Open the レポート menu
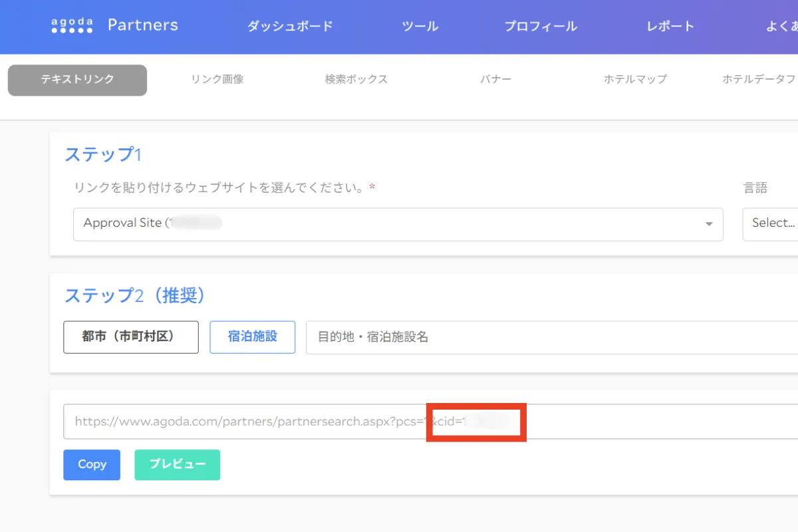Screen dimensions: 798x532 (x=669, y=27)
